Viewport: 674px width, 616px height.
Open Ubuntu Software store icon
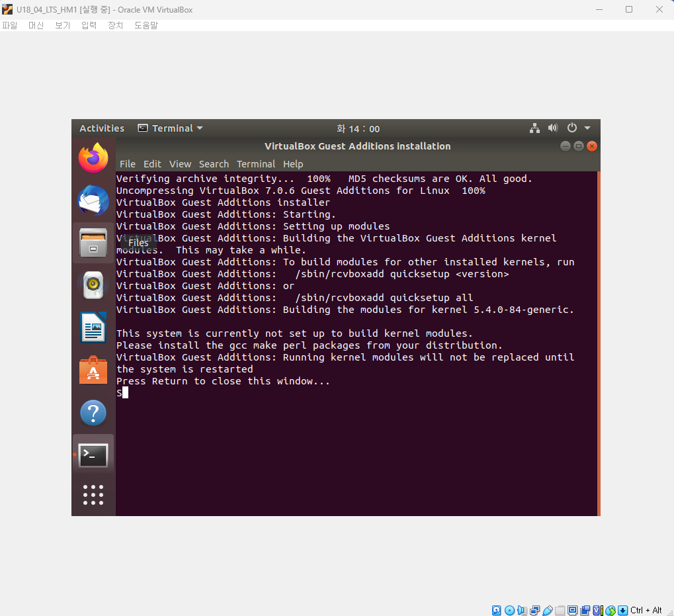93,370
